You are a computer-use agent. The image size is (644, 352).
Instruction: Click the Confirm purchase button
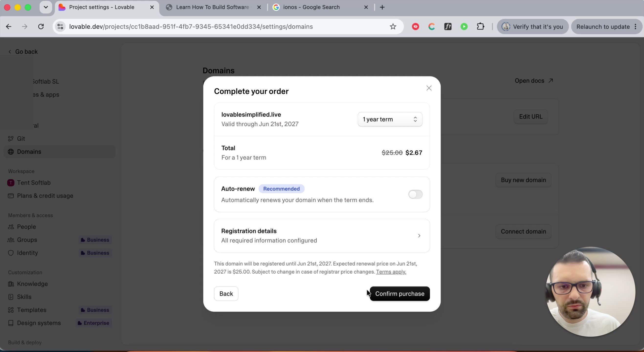click(x=400, y=294)
